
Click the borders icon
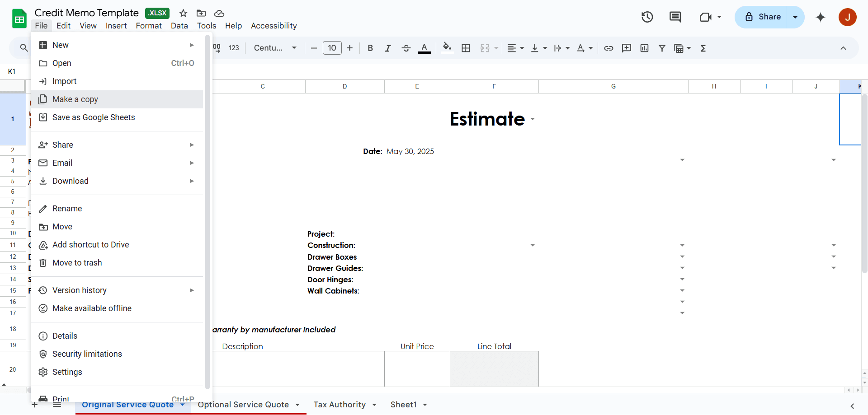coord(466,48)
